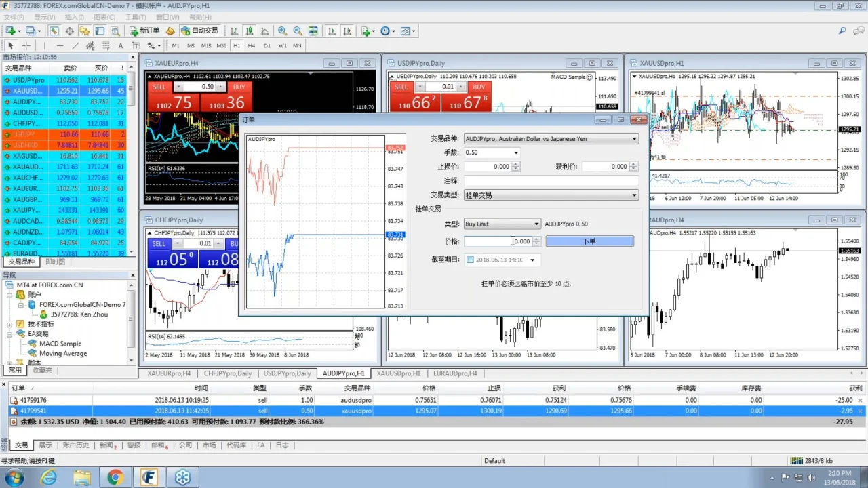Collapse the EA交易 node in Navigator
Viewport: 868px width, 488px height.
click(x=10, y=333)
